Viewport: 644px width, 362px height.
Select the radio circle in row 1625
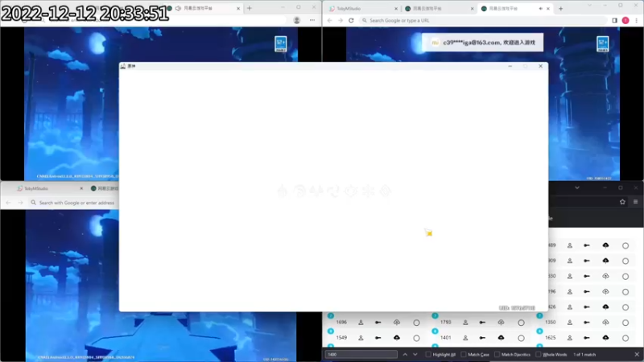click(625, 338)
